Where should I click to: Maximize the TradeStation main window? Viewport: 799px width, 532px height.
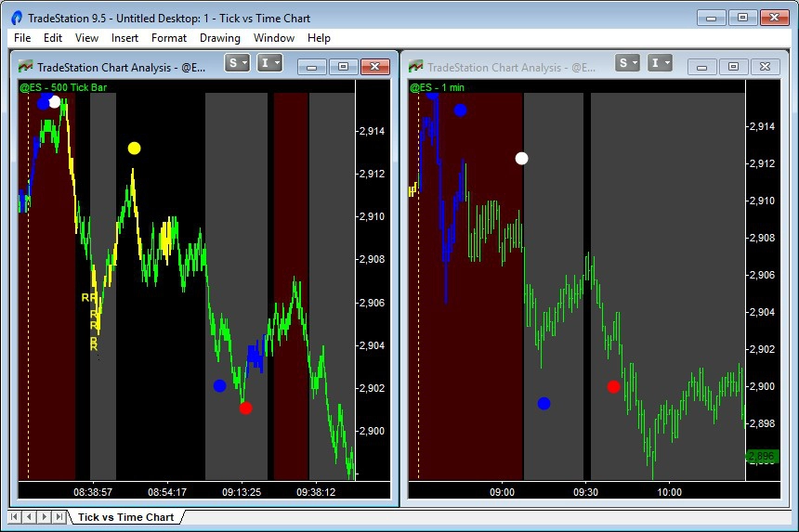tap(743, 18)
